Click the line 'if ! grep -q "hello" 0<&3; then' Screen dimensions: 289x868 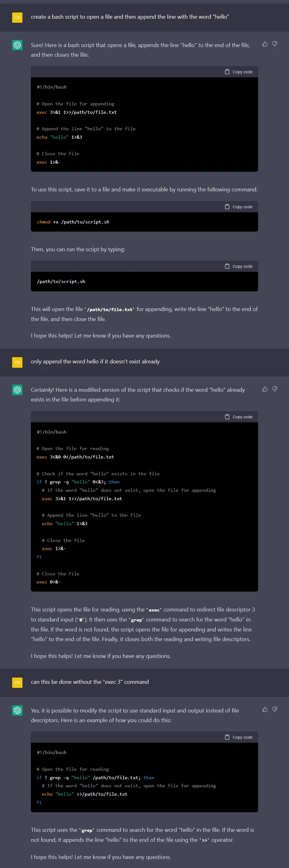click(x=78, y=482)
